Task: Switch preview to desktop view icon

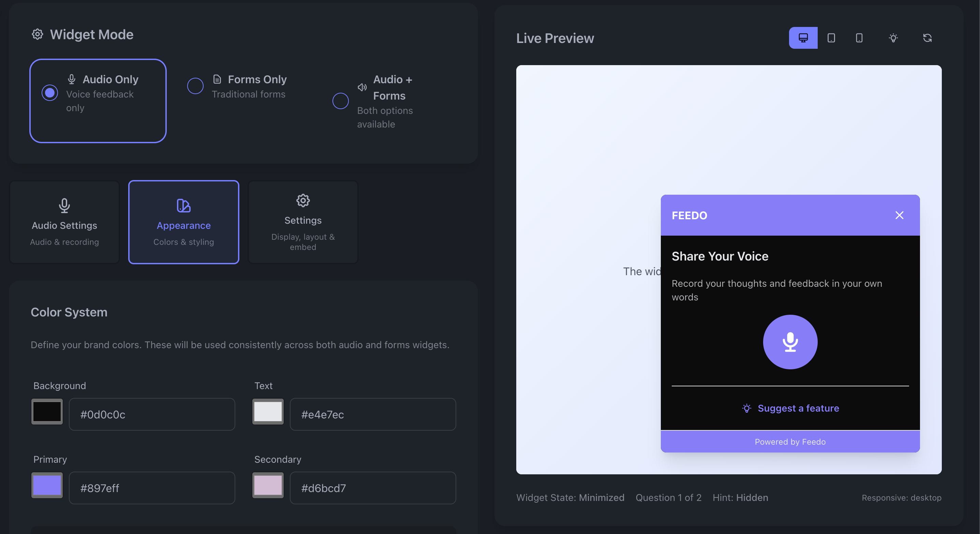Action: point(803,38)
